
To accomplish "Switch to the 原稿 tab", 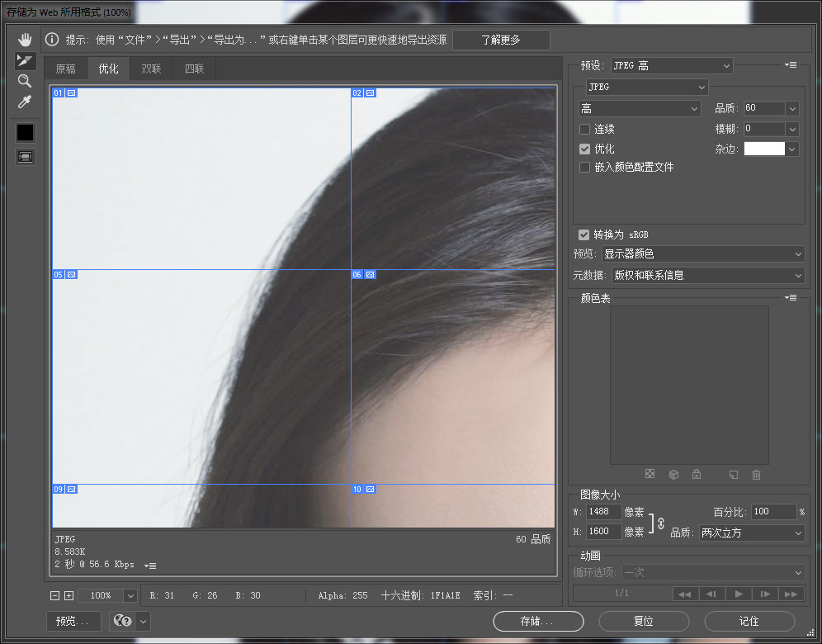I will point(65,69).
